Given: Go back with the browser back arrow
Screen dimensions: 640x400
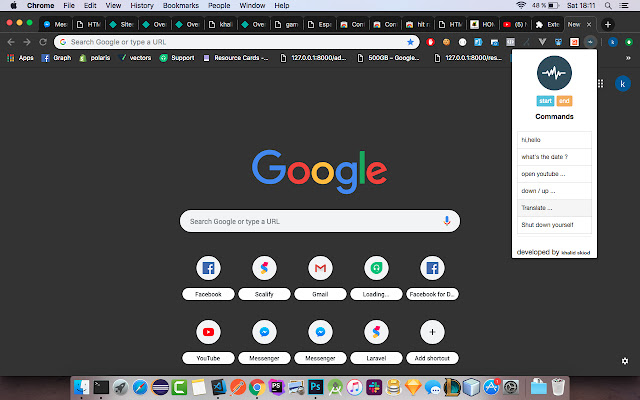Looking at the screenshot, I should pos(11,42).
